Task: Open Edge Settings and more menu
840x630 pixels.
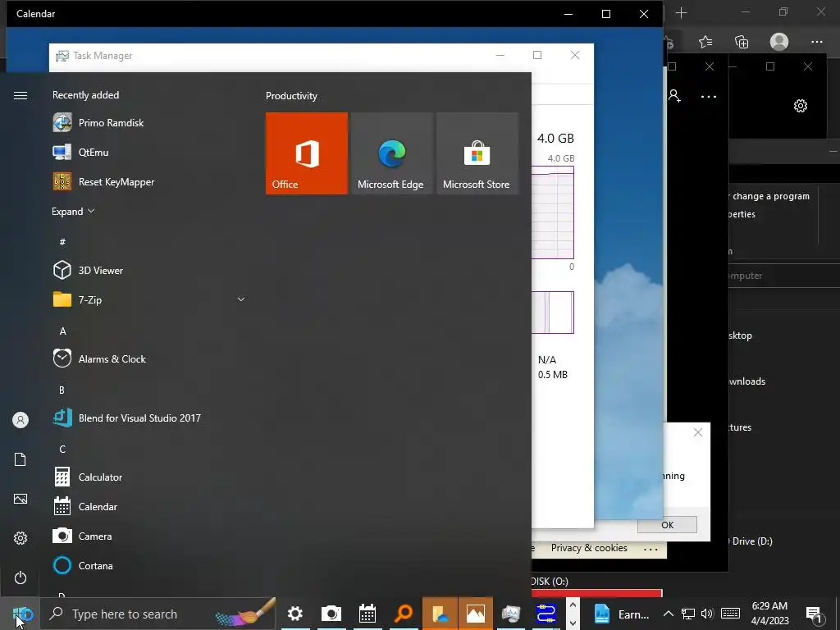Action: (x=816, y=42)
